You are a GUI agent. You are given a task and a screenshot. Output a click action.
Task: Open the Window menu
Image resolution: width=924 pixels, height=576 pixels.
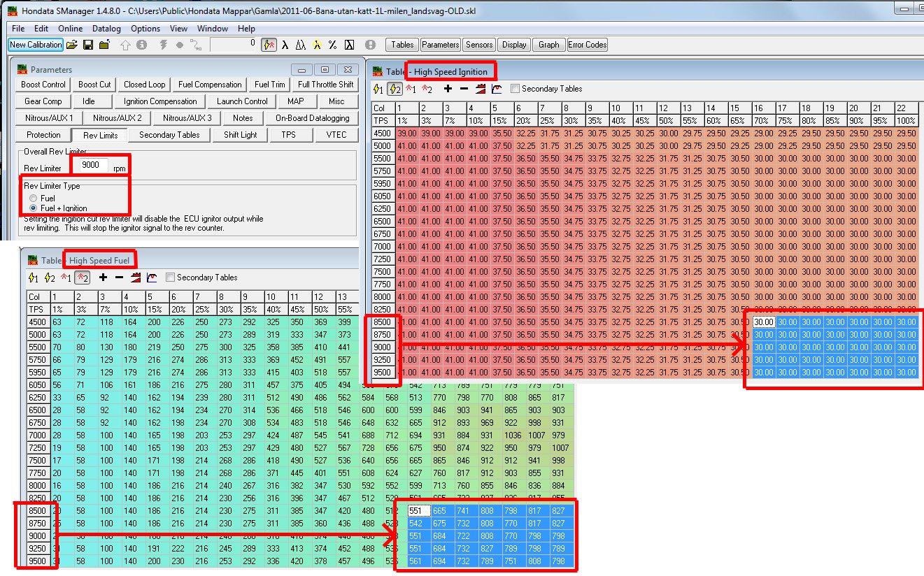click(213, 29)
